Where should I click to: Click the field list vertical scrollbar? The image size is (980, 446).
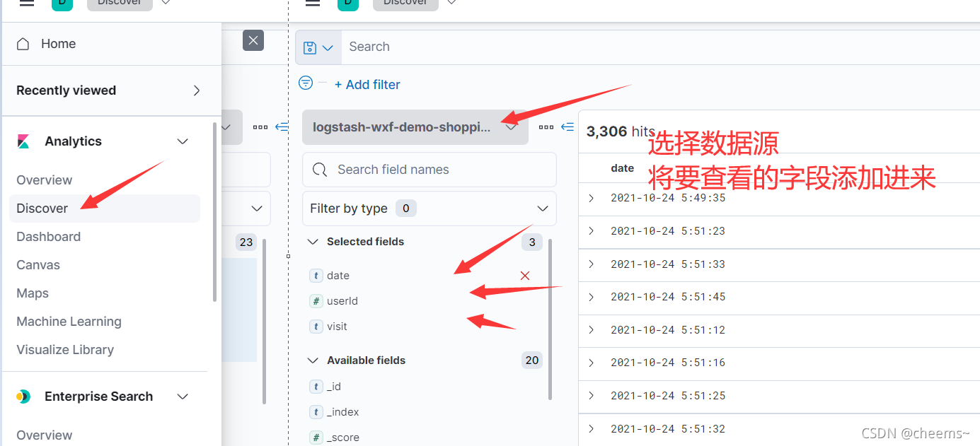550,319
